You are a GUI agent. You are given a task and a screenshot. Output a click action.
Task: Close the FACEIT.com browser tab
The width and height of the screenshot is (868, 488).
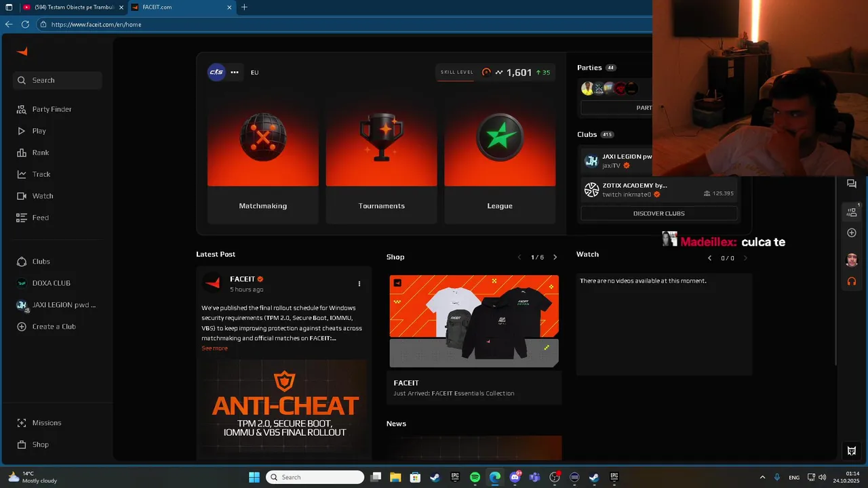point(229,7)
